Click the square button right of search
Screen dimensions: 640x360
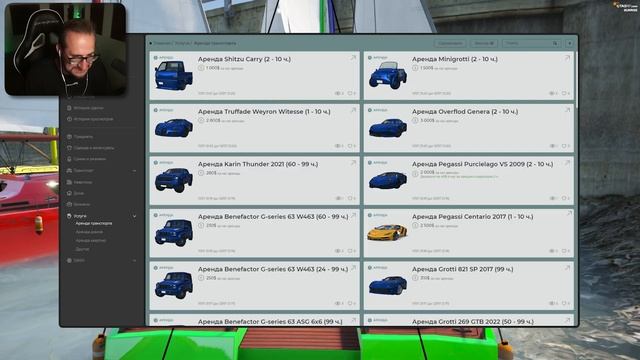569,43
